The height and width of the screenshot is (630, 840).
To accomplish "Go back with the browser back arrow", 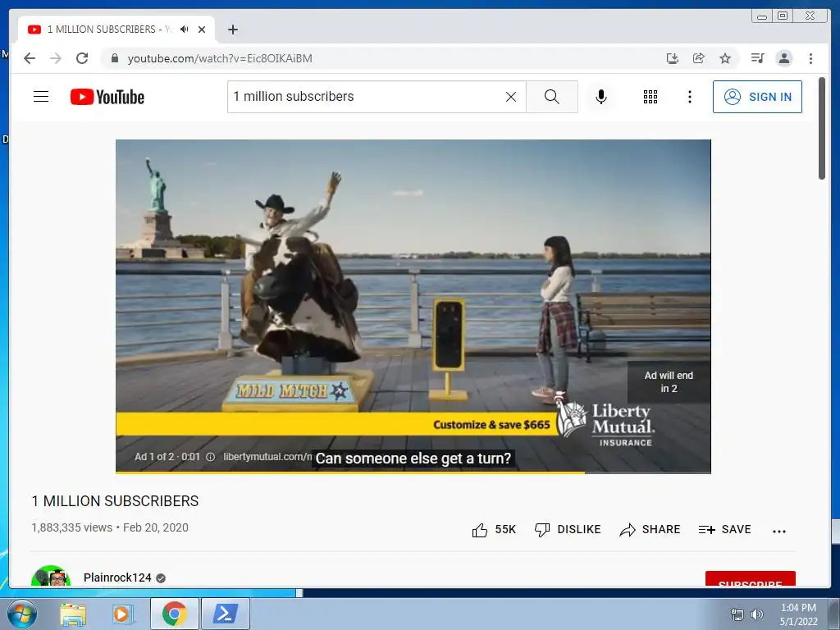I will point(30,58).
